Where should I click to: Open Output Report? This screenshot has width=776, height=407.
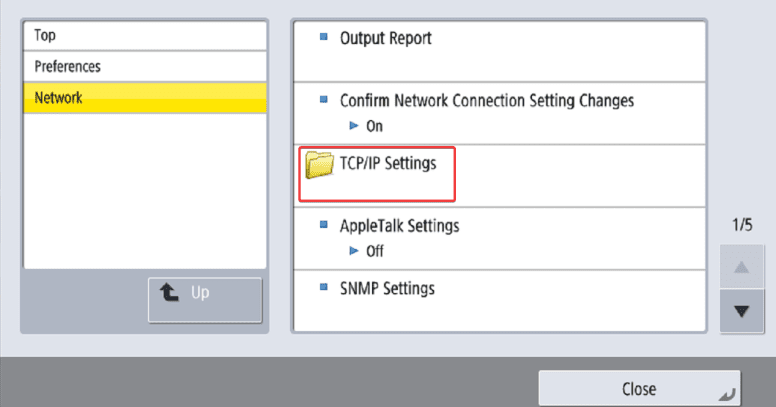385,39
